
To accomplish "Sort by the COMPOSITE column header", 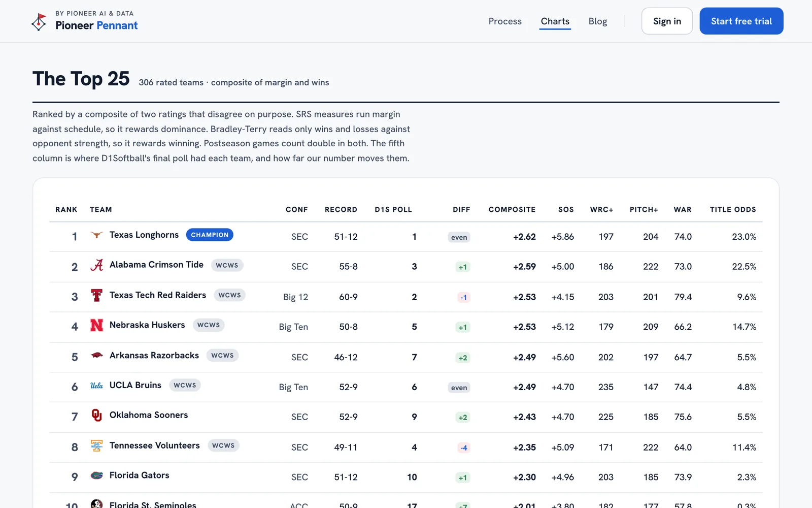I will pos(512,209).
